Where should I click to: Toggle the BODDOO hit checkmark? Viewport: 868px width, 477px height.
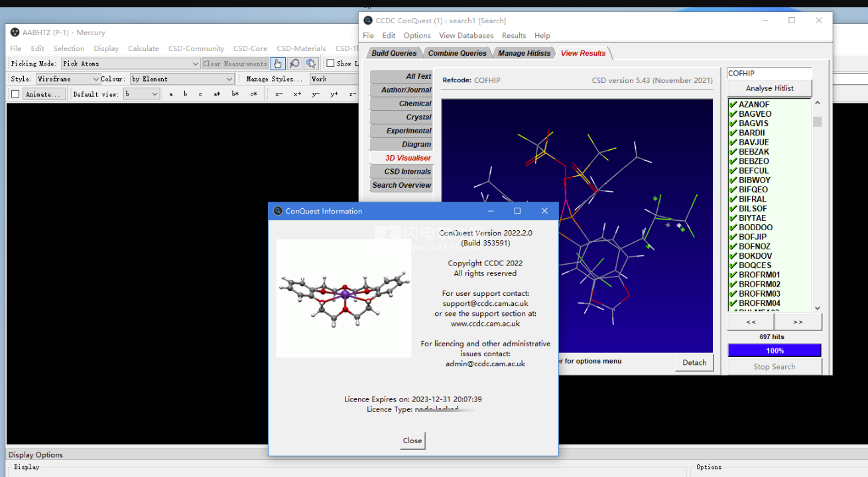[733, 228]
